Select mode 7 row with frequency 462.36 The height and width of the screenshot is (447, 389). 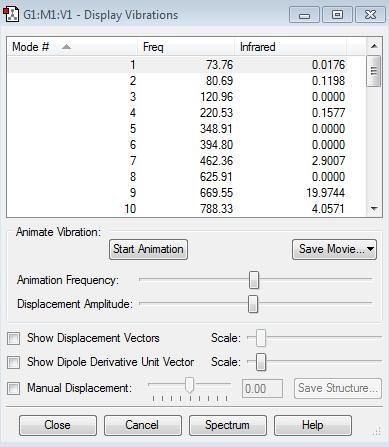point(177,161)
